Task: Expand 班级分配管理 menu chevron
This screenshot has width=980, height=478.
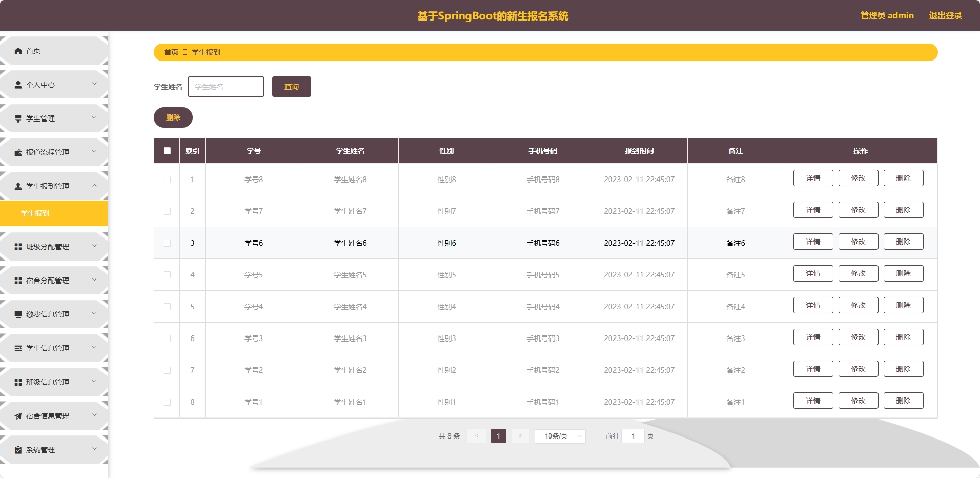Action: coord(94,246)
